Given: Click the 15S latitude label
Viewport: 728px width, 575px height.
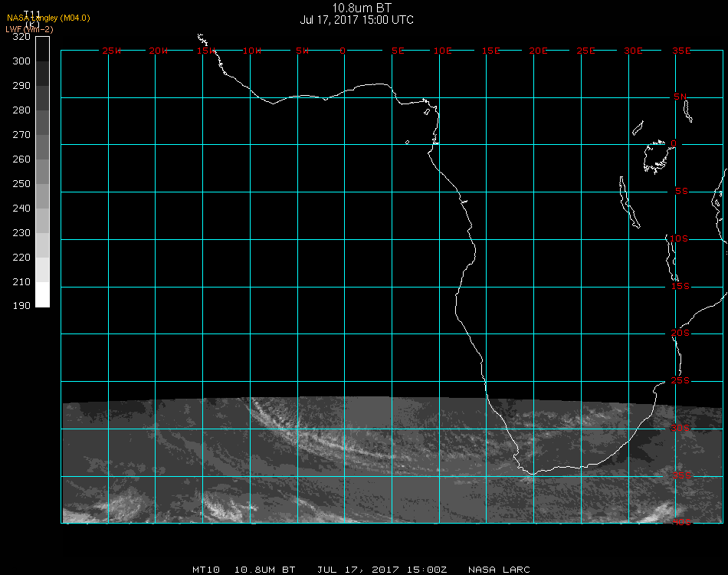Looking at the screenshot, I should 680,286.
